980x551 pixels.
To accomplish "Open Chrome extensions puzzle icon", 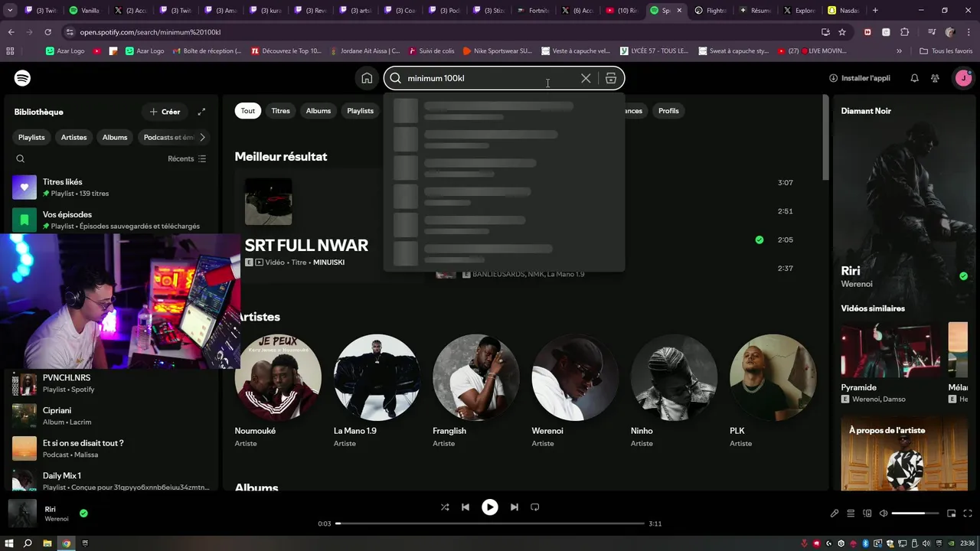I will point(905,32).
